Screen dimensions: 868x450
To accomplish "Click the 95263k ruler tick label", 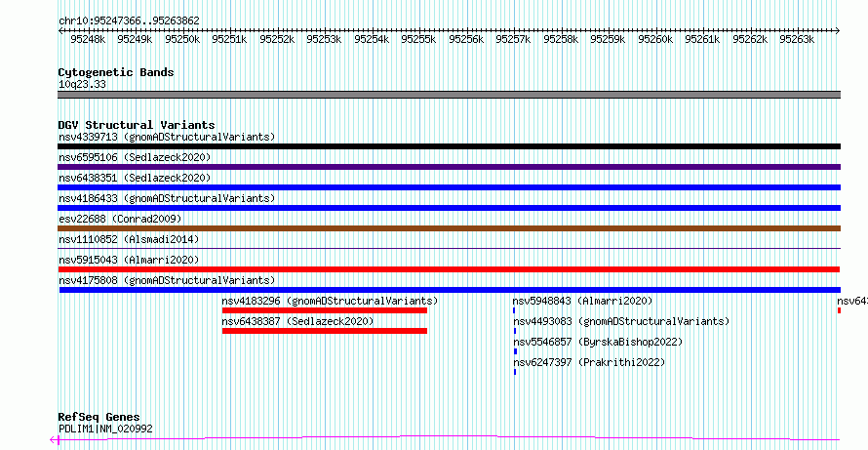I will pyautogui.click(x=797, y=39).
